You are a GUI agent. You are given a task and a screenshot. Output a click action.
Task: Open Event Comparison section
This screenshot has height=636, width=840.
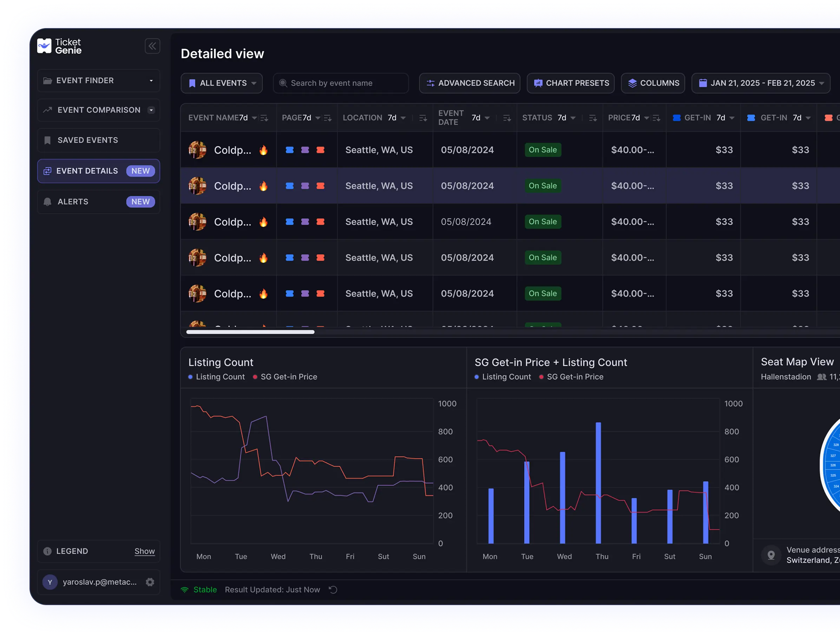(x=98, y=110)
